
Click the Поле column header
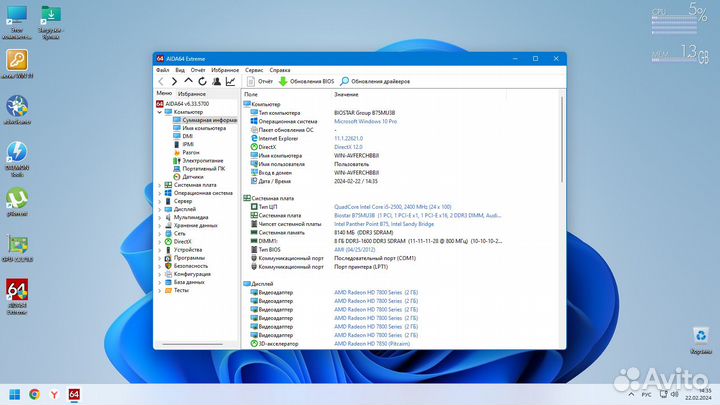coord(251,94)
